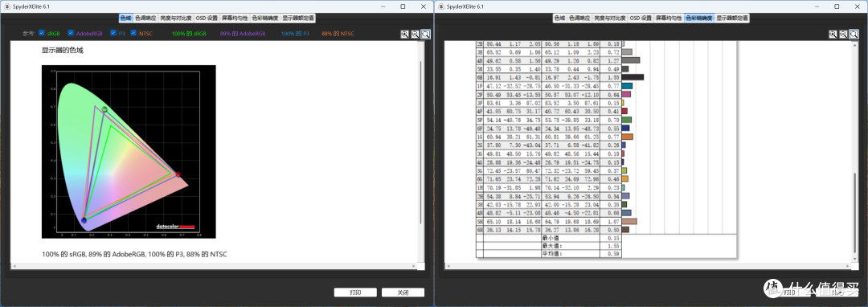Select the 色彩精确度 tab in right window
The height and width of the screenshot is (307, 868).
point(699,18)
